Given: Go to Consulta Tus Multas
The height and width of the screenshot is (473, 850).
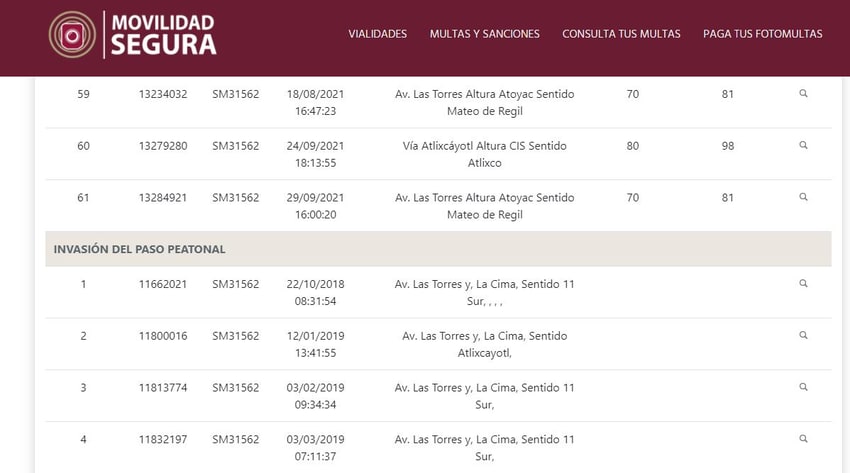Looking at the screenshot, I should pyautogui.click(x=621, y=34).
